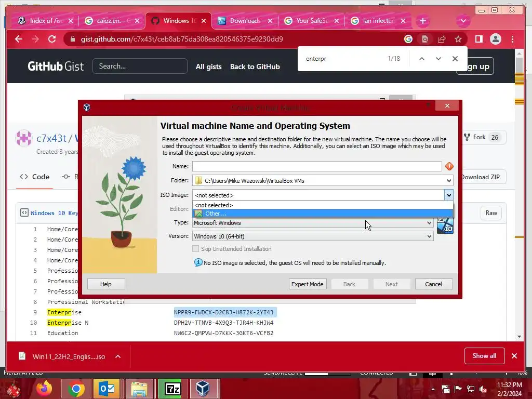Viewport: 532px width, 399px height.
Task: Click the VirtualBox cube icon in dialog title bar
Action: [x=87, y=108]
